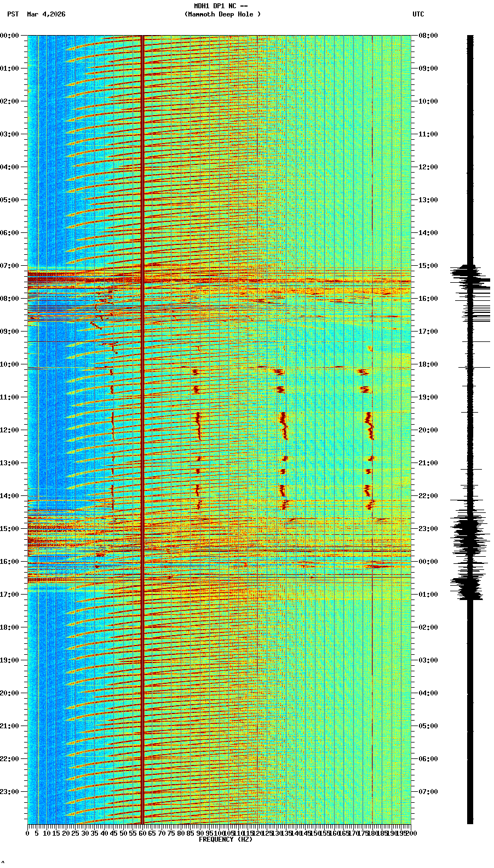Click the 'FREQUENCY (HZ)' axis label
Screen dimensions: 494x868
[x=226, y=840]
